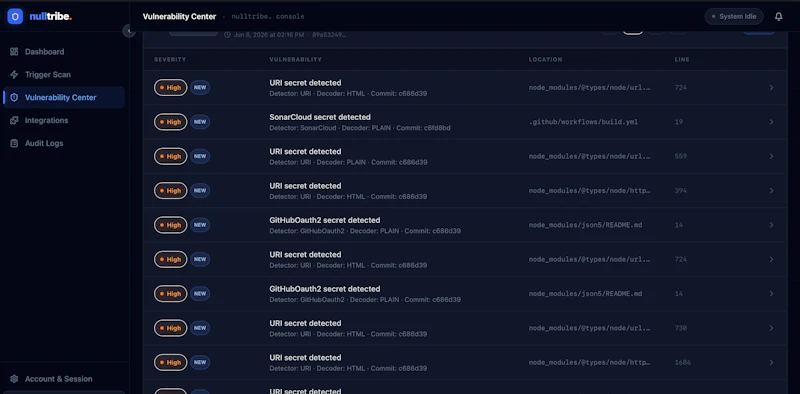Expand the line 394 URI secret row chevron
Viewport: 800px width, 394px height.
click(771, 190)
